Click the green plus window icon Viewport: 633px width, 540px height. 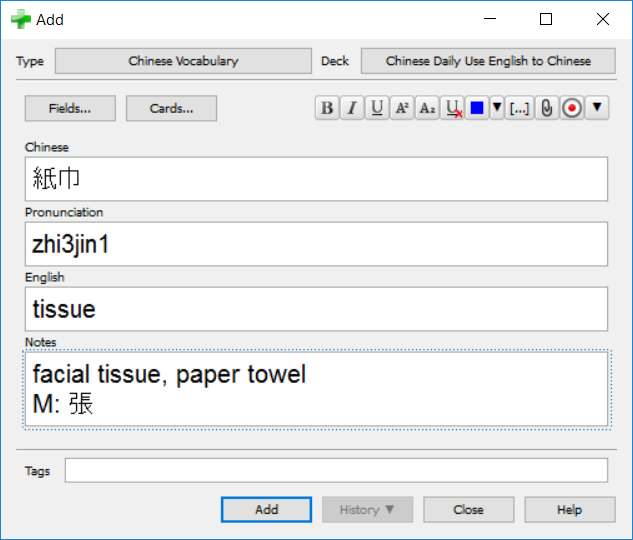[21, 19]
